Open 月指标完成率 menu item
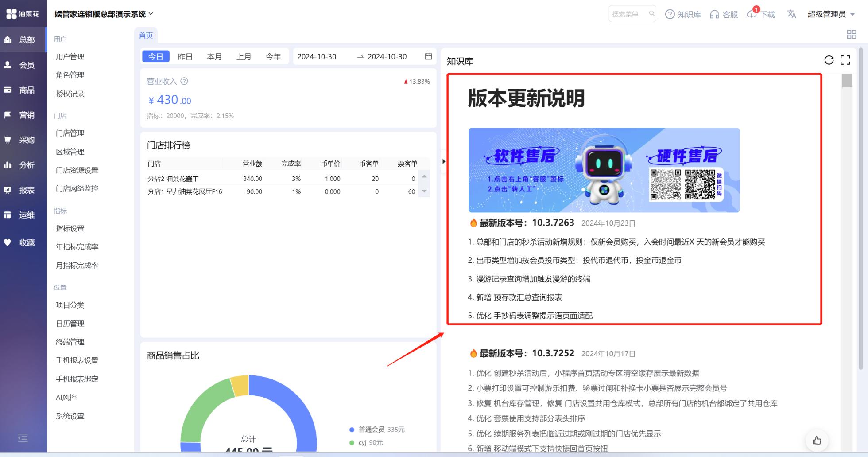 [x=77, y=265]
